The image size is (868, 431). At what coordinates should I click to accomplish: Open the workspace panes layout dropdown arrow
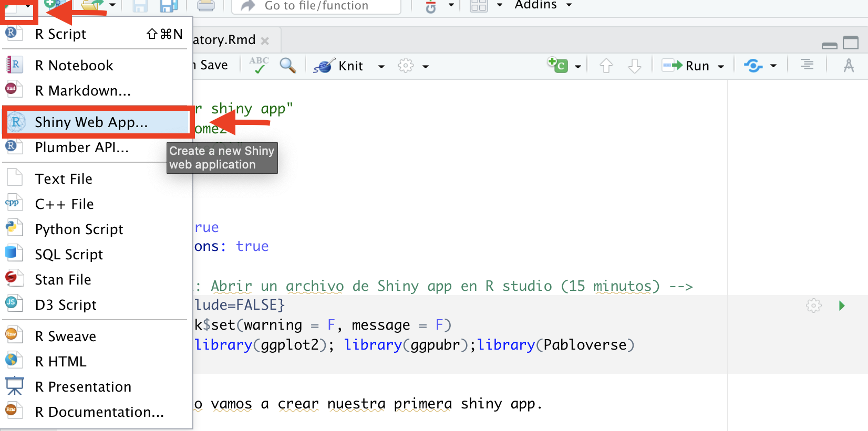coord(500,5)
